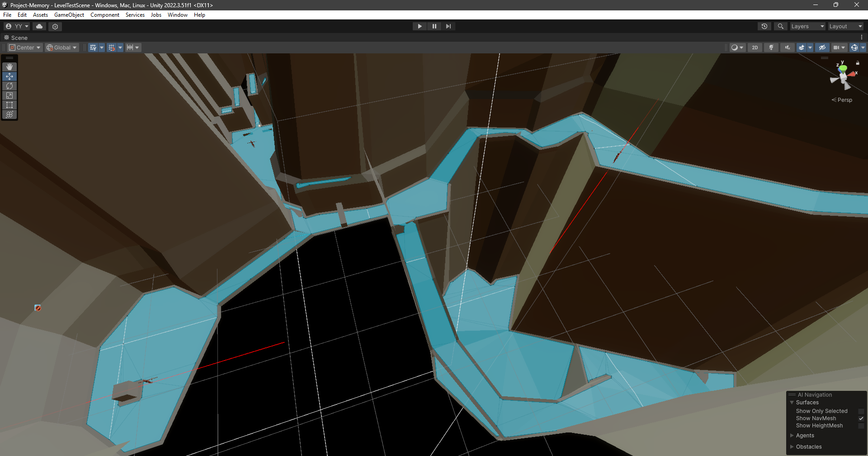Image resolution: width=868 pixels, height=456 pixels.
Task: Enable Show HeightMesh in AI Navigation
Action: click(x=862, y=426)
